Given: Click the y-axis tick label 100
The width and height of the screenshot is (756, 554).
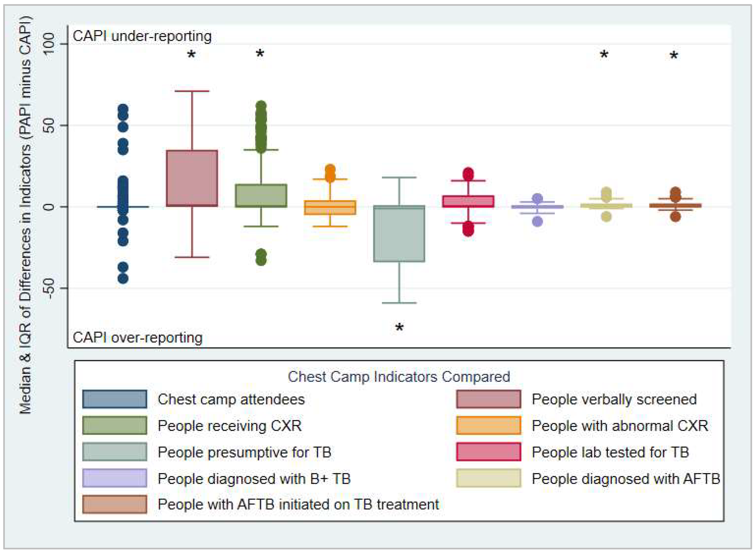Looking at the screenshot, I should click(x=49, y=44).
